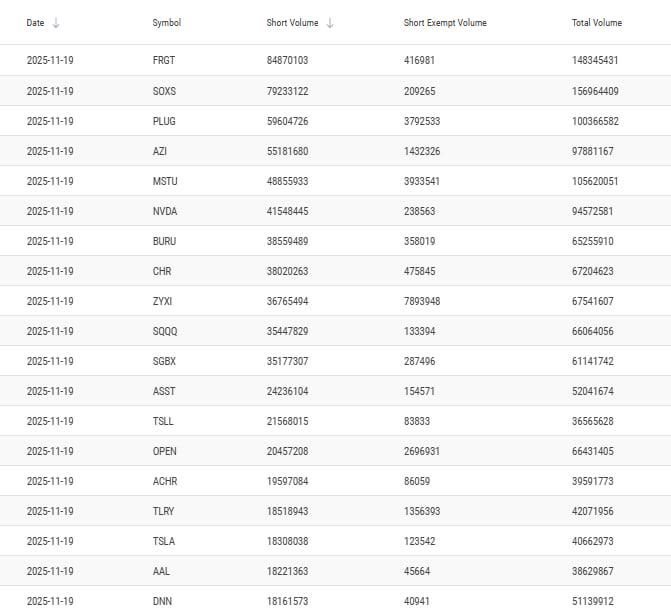This screenshot has width=671, height=614.
Task: Click total volume value 100366582
Action: tap(595, 121)
